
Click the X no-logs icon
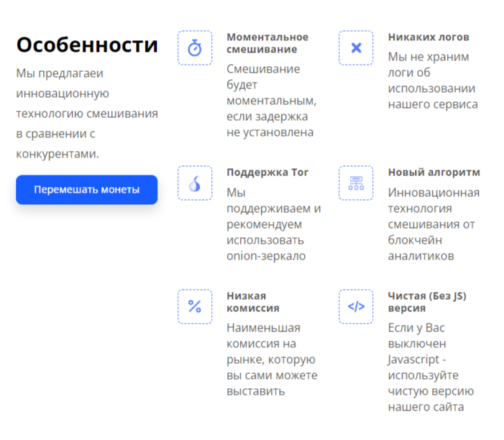tap(356, 48)
